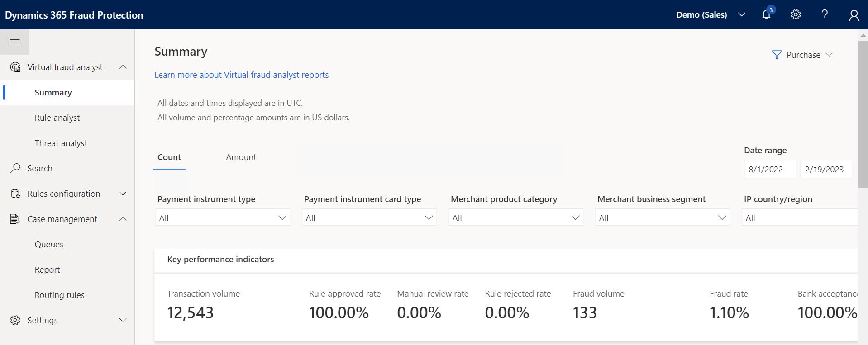The height and width of the screenshot is (345, 868).
Task: Click the Key performance indicators heading
Action: [x=221, y=260]
